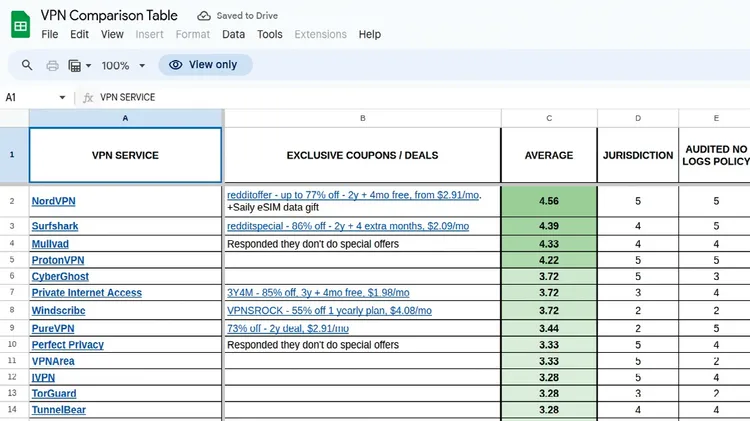Open the TorGuard link
The image size is (750, 421).
pos(54,394)
